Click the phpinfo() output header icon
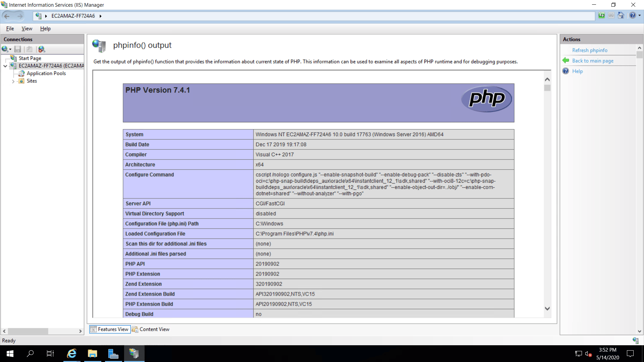The height and width of the screenshot is (362, 644). coord(99,46)
